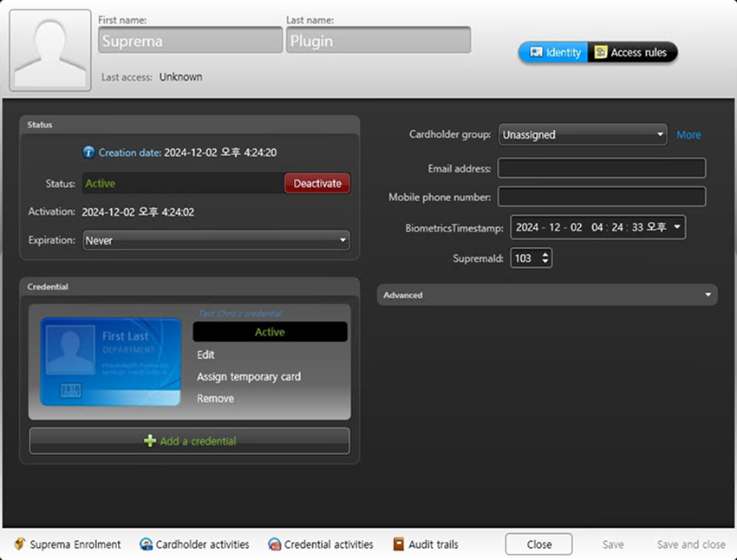Switch to the Access rules tab

[x=632, y=53]
